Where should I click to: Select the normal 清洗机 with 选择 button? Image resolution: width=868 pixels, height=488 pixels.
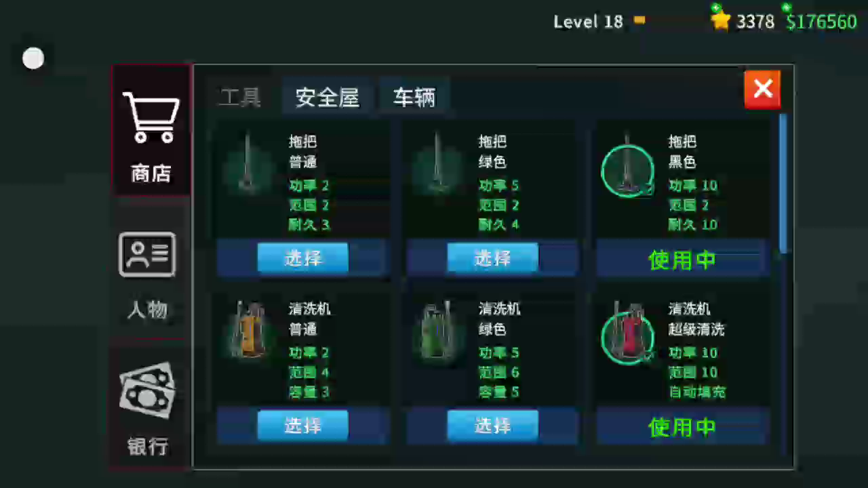pos(302,426)
